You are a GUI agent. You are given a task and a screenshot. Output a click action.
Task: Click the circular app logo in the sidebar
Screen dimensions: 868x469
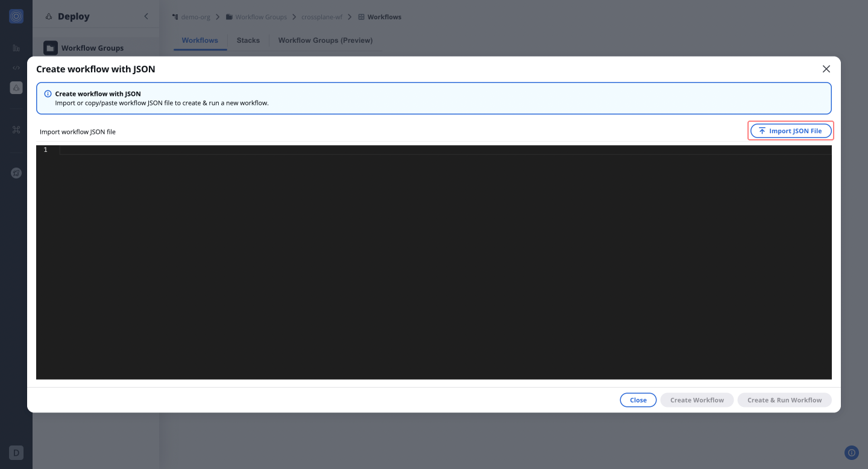coord(16,16)
